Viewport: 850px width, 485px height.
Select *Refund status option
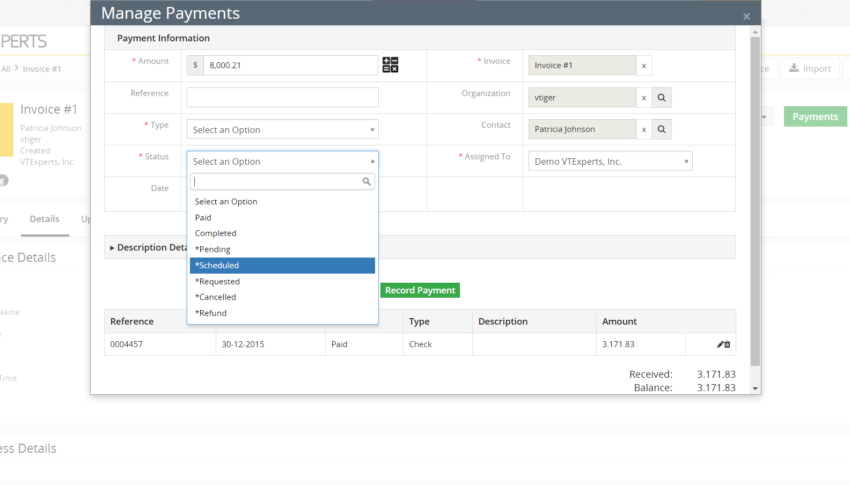coord(282,313)
